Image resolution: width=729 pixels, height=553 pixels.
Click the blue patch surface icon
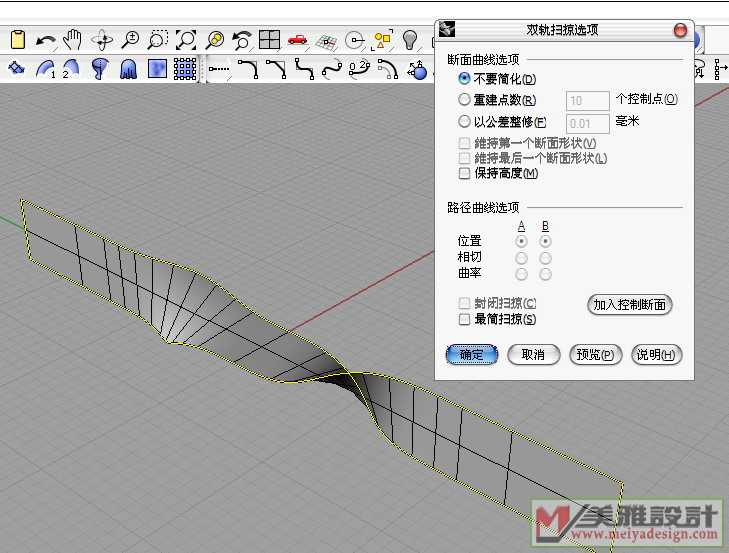coord(157,69)
